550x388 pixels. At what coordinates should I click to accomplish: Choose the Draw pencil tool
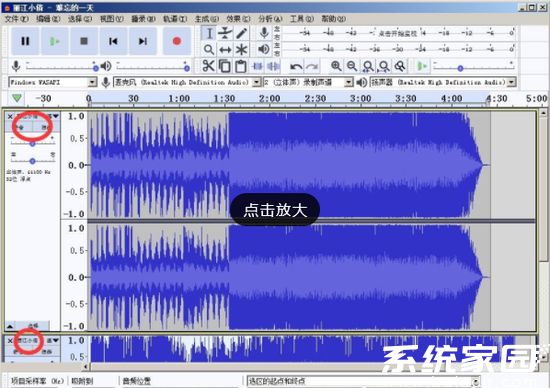[241, 33]
